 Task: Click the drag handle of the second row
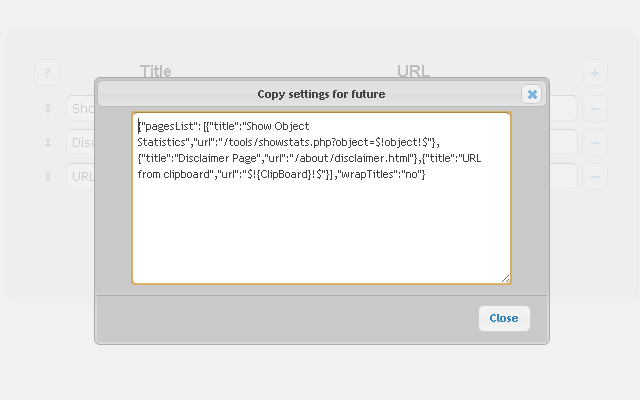coord(47,142)
